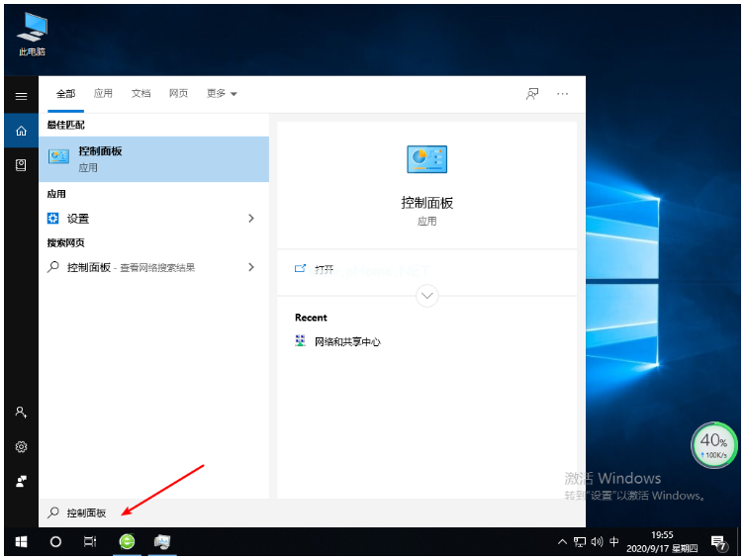Show hidden tray icons with the up arrow
This screenshot has width=748, height=560.
tap(563, 542)
